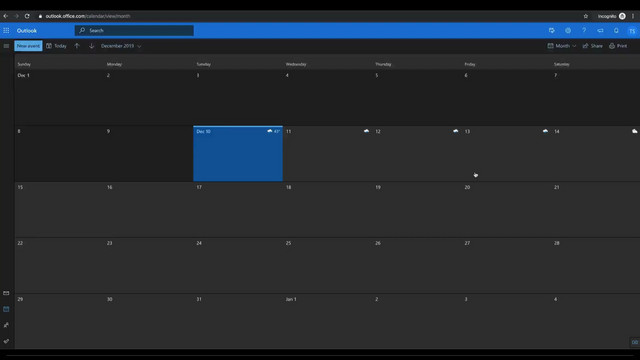
Task: Click the weather icon on day 11
Action: [x=367, y=131]
